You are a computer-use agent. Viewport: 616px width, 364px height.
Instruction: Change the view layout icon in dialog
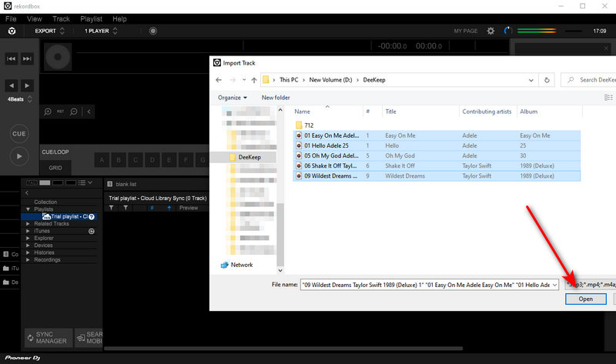(x=608, y=98)
